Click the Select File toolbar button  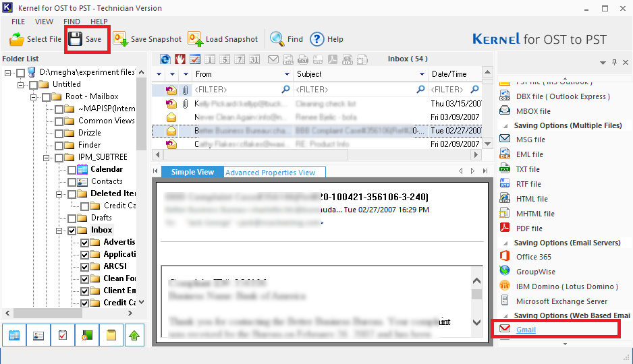35,39
